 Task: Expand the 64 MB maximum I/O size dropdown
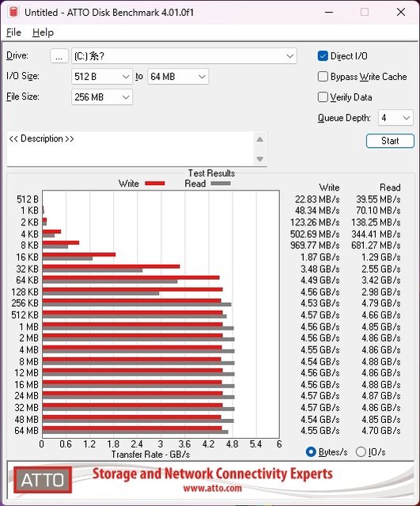[178, 77]
